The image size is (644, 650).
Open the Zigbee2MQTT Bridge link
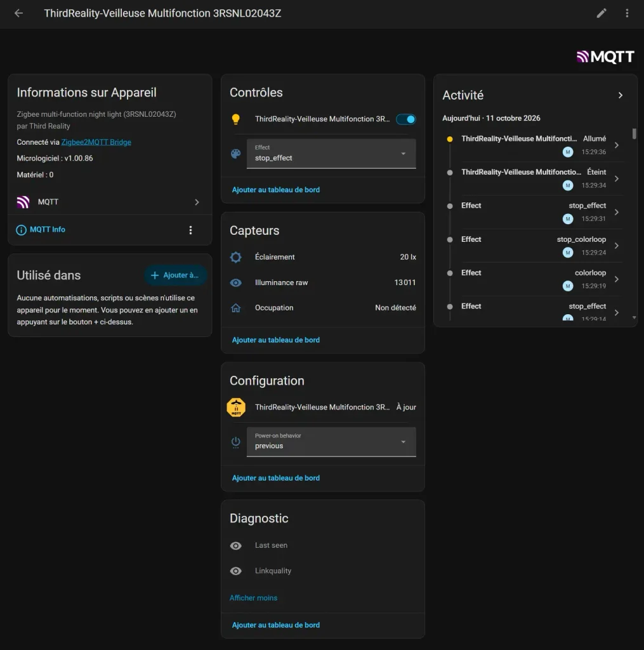pyautogui.click(x=96, y=142)
